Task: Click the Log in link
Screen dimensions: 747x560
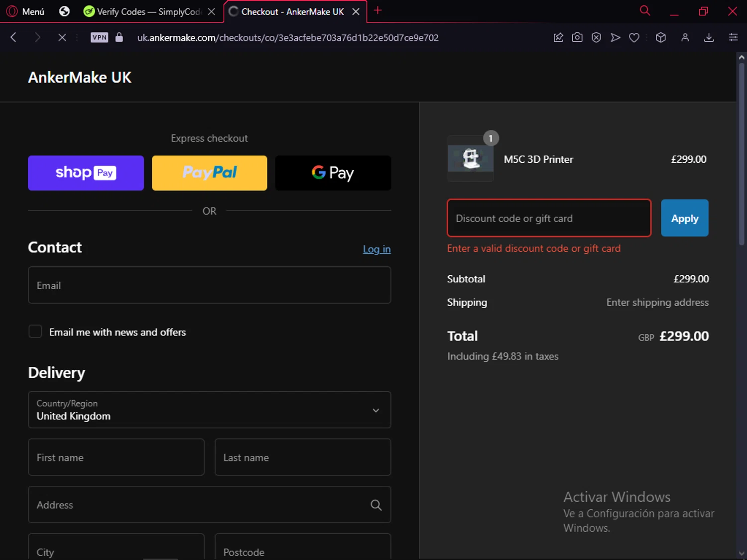Action: click(376, 249)
